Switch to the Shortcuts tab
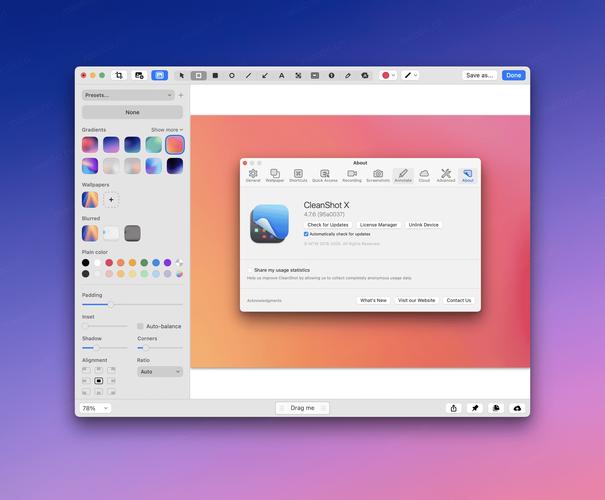This screenshot has width=605, height=500. coord(298,175)
